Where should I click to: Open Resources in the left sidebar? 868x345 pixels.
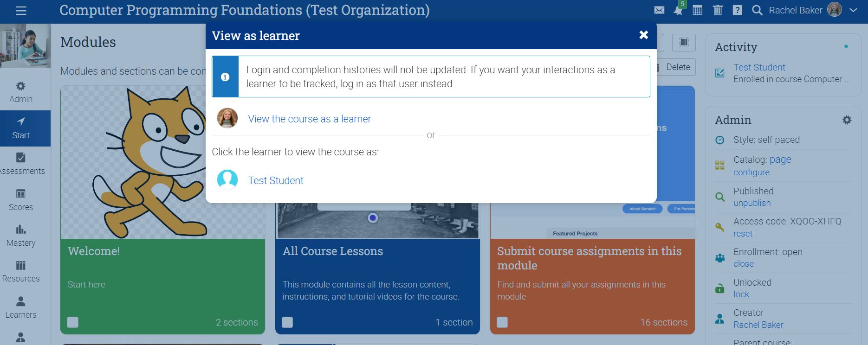coord(21,271)
